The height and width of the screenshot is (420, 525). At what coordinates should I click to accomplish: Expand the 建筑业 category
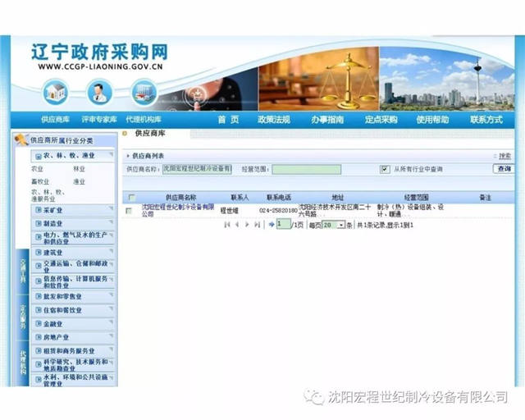pyautogui.click(x=72, y=253)
